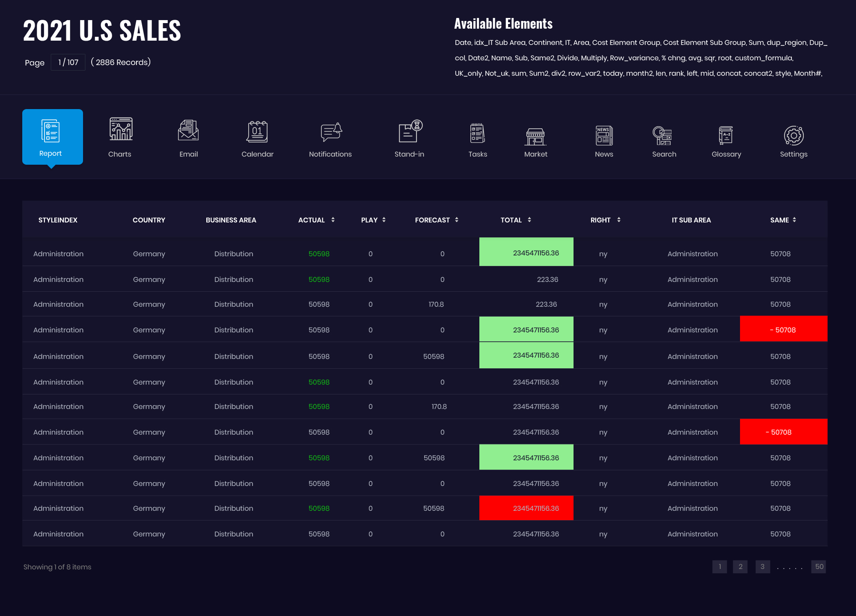Open the Settings gear icon
Viewport: 856px width, 616px height.
[794, 136]
